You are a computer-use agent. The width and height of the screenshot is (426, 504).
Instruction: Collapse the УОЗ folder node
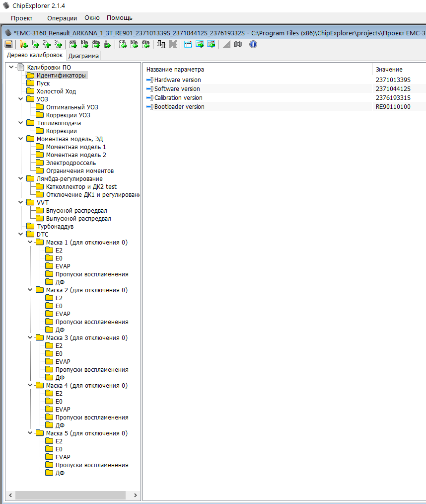(x=21, y=99)
